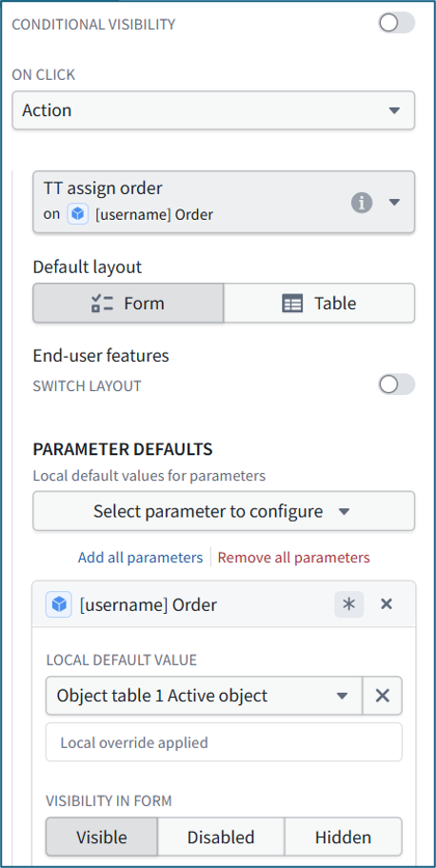Click the Add all parameters link
Image resolution: width=436 pixels, height=868 pixels.
140,558
